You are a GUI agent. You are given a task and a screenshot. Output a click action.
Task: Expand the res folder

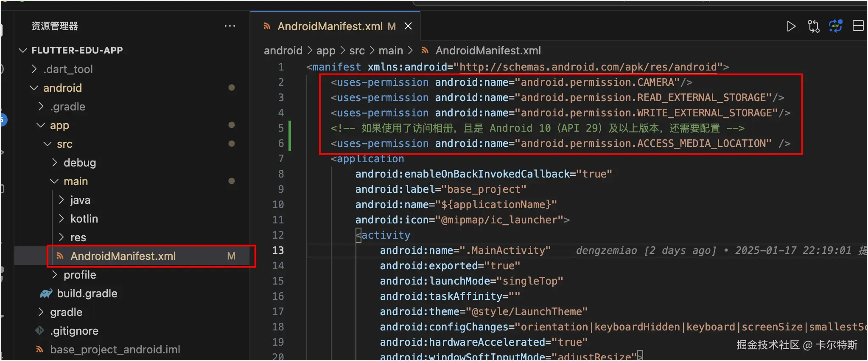click(62, 237)
